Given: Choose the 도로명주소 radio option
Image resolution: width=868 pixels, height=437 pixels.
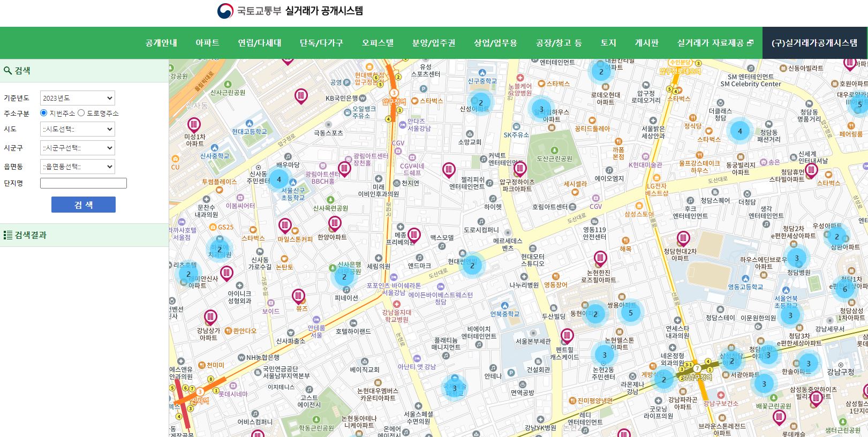Looking at the screenshot, I should (81, 113).
